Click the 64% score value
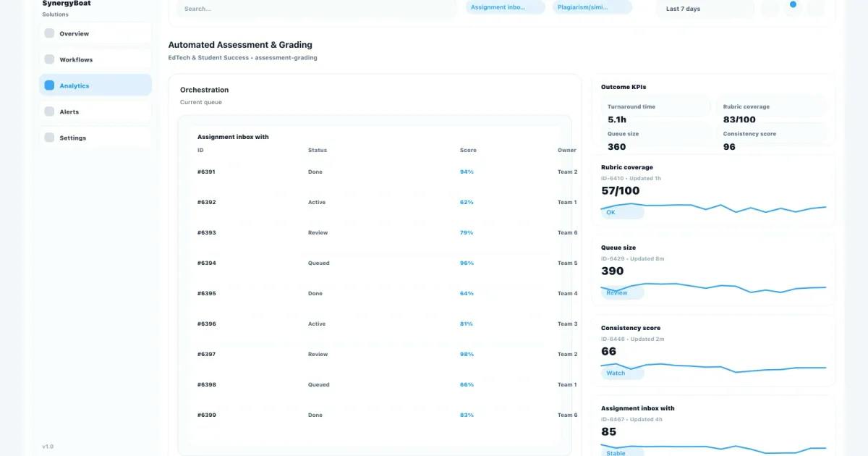Screen dimensions: 868x456 (x=467, y=294)
